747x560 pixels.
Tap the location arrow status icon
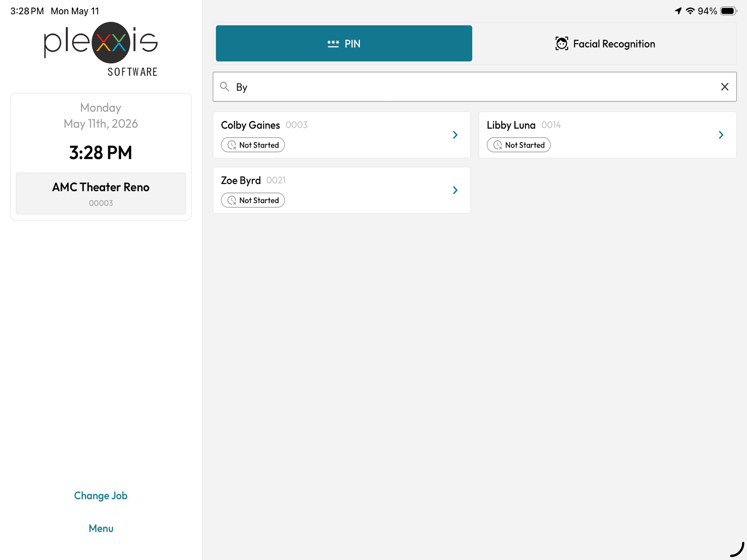tap(678, 11)
